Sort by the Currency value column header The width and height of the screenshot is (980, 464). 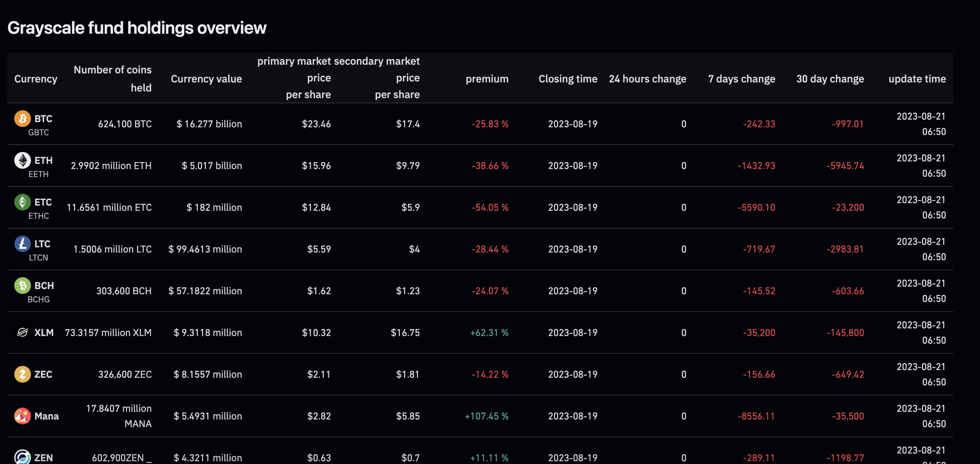[207, 79]
